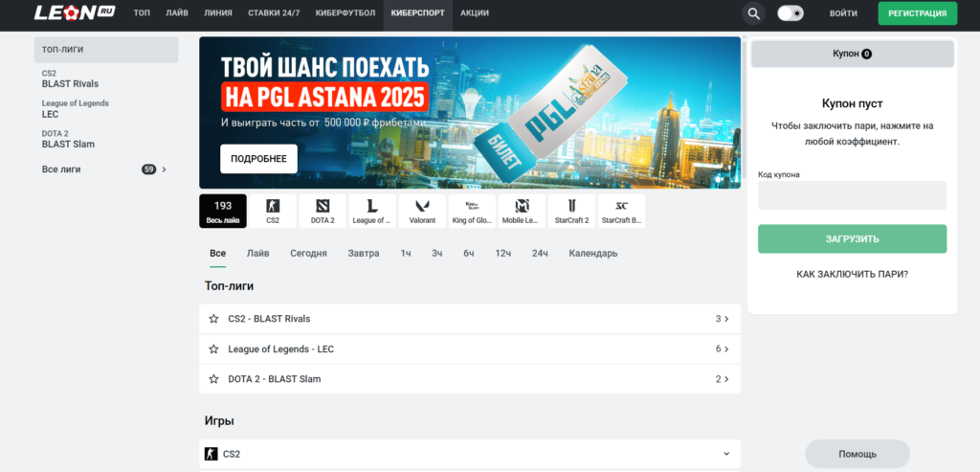Screen dimensions: 980x472
Task: Open the ЛАЙВ menu item
Action: 177,13
